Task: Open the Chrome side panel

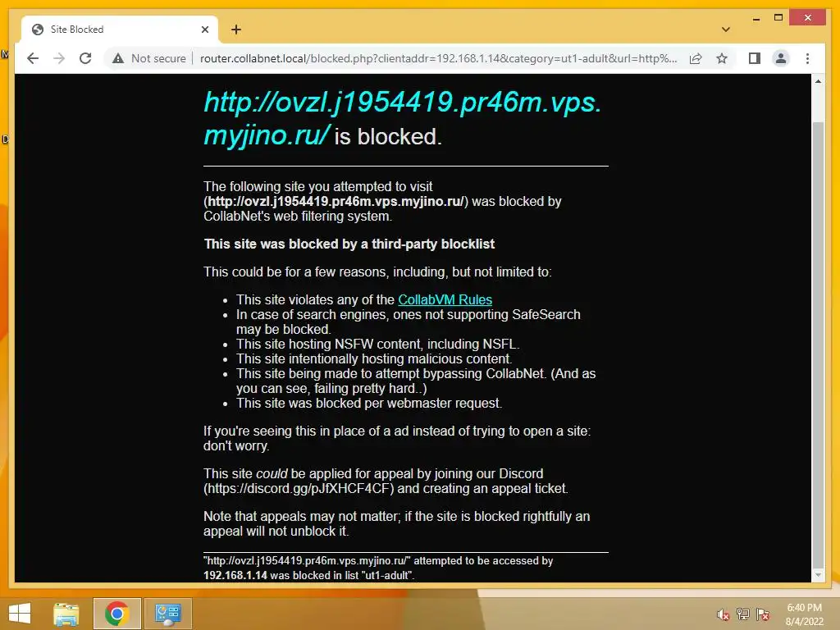Action: [755, 58]
